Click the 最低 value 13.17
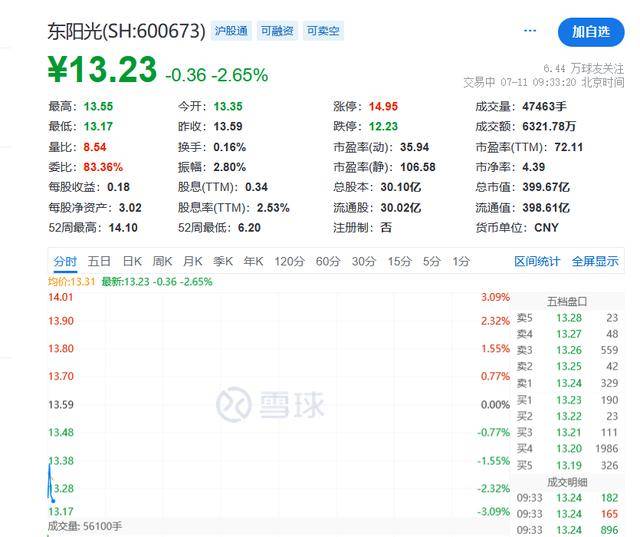Viewport: 640px width, 537px height. click(98, 126)
